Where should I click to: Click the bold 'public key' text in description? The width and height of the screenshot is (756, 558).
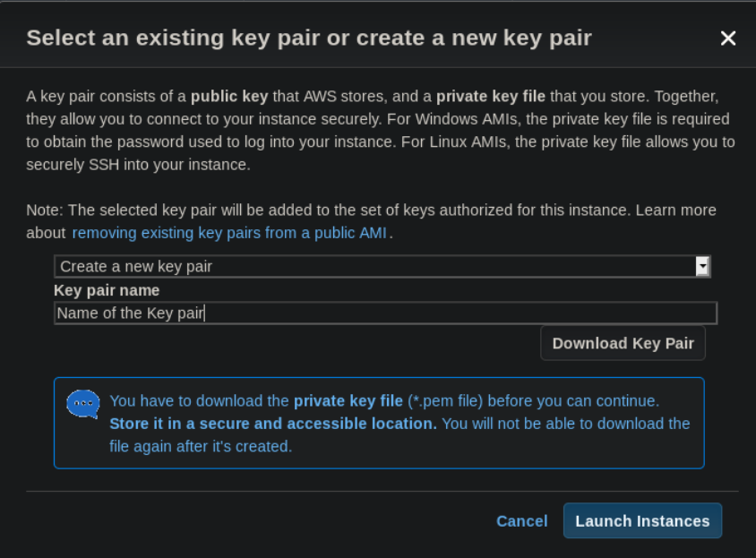[x=229, y=97]
